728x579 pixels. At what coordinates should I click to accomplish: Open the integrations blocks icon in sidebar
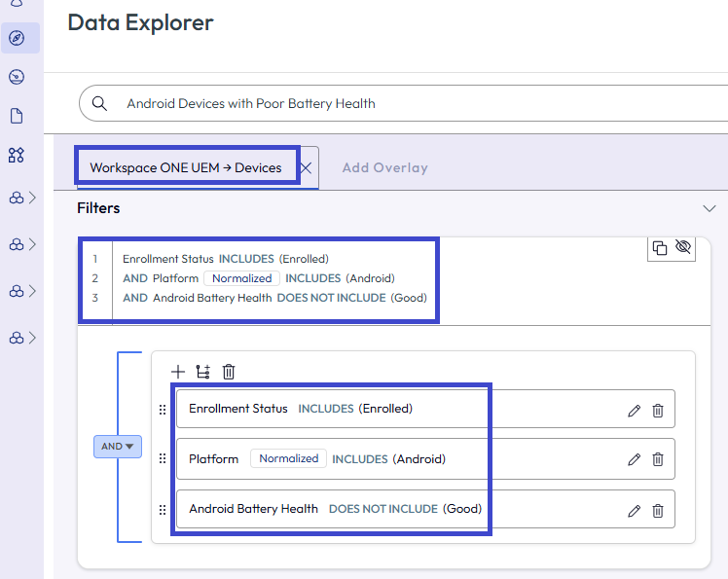[17, 155]
